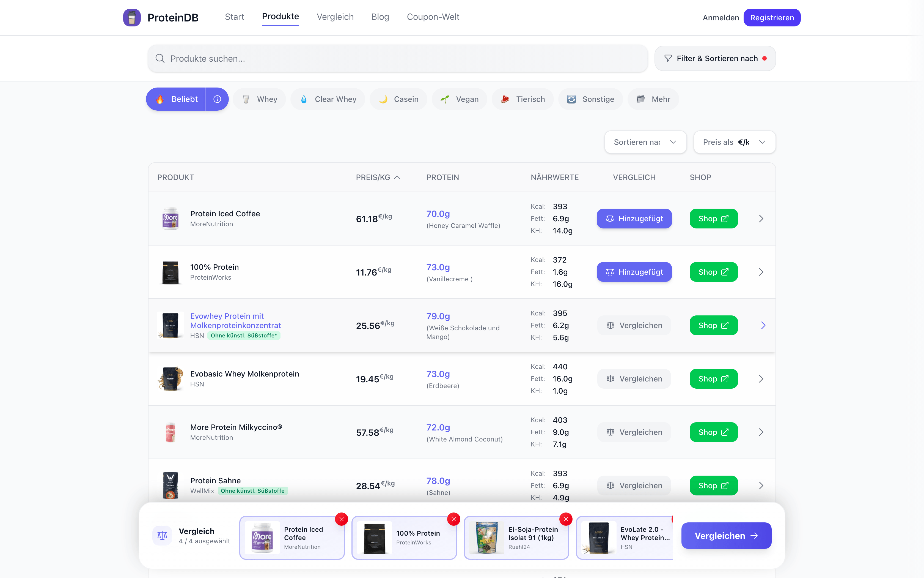Click Evowhey Protein product image
Screen dimensions: 924x578
pyautogui.click(x=170, y=325)
